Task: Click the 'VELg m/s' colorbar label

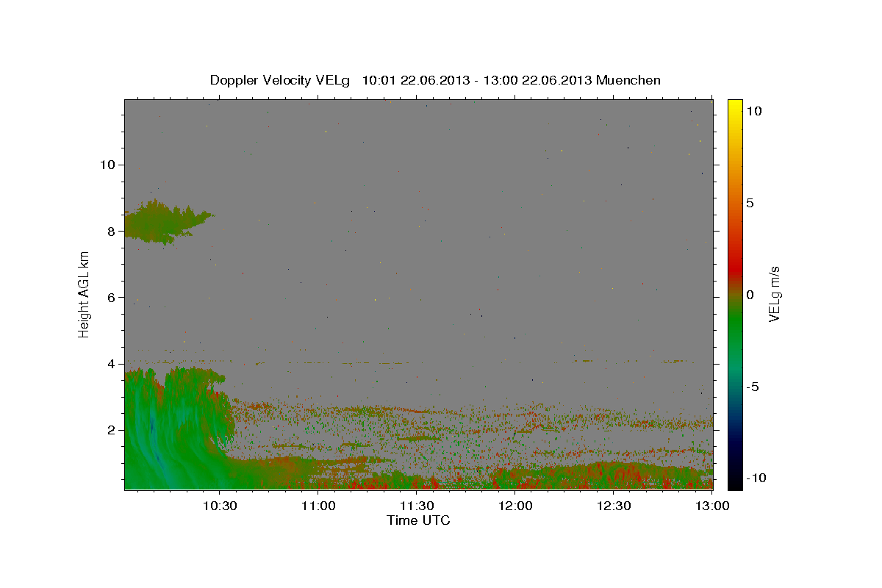Action: [x=773, y=295]
